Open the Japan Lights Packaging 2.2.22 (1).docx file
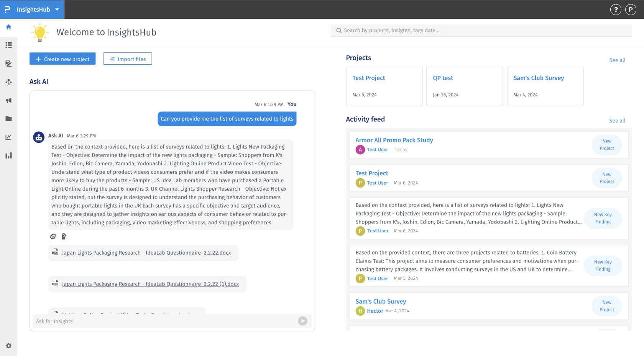 coord(150,284)
